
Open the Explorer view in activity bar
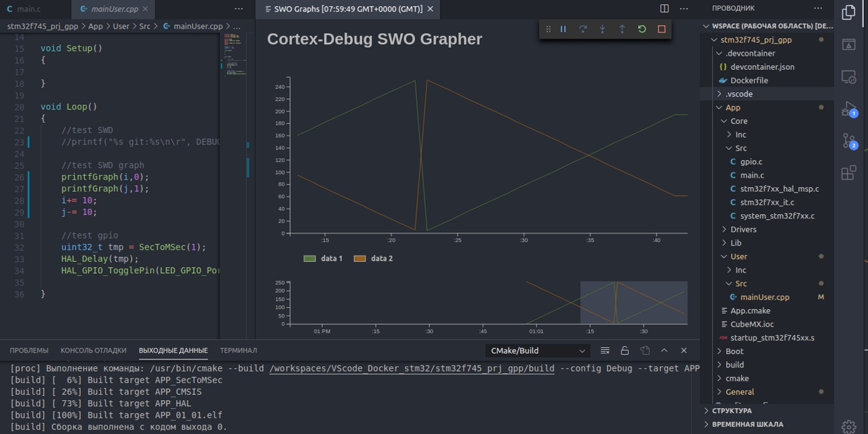848,12
